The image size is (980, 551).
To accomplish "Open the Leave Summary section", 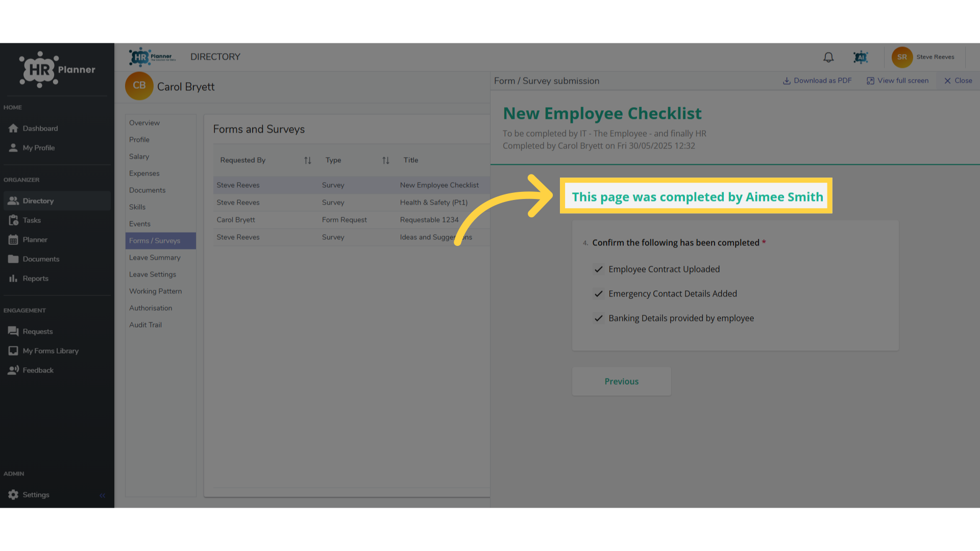I will 160,257.
